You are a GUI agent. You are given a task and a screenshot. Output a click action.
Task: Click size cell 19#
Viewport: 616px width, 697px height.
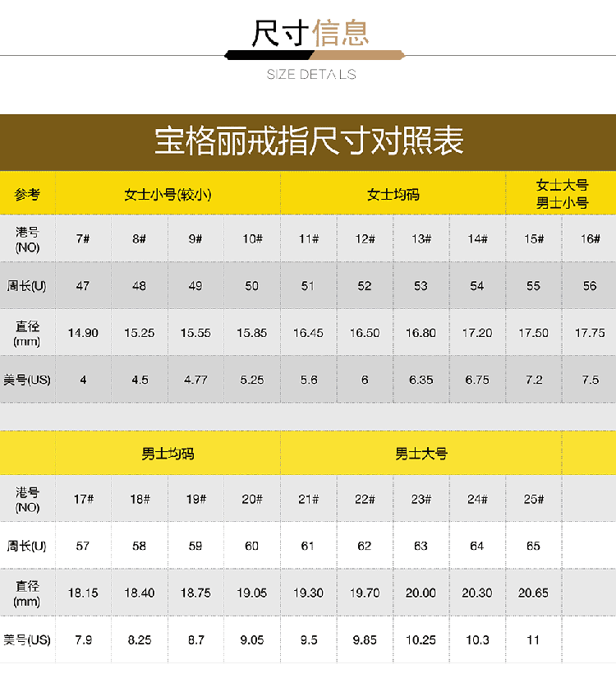pyautogui.click(x=195, y=499)
